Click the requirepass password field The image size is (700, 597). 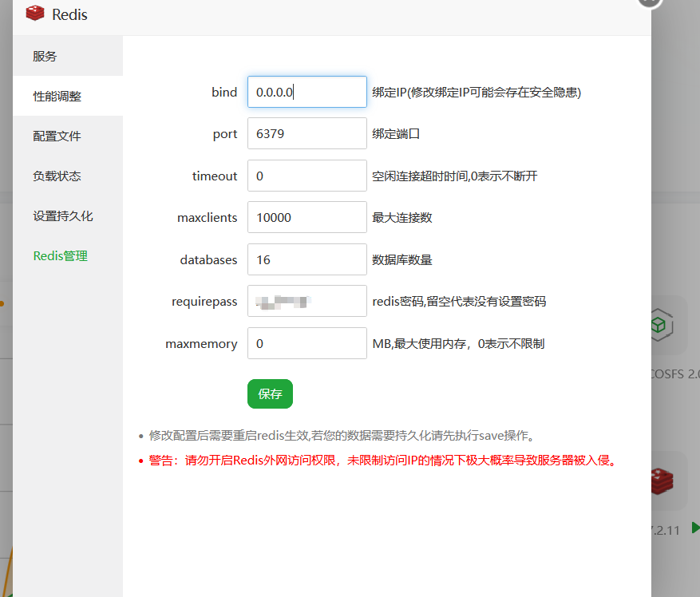[306, 301]
